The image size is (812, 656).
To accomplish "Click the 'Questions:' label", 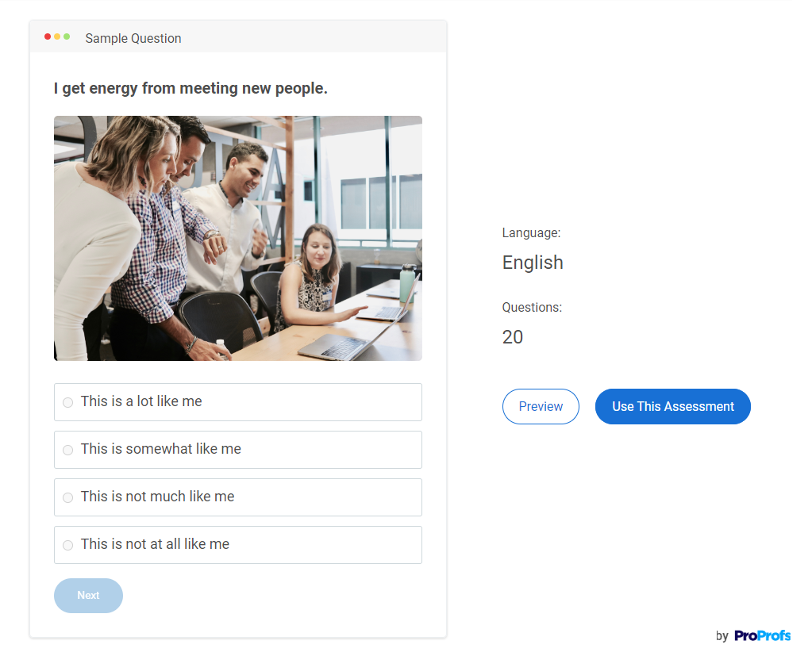I will tap(532, 307).
